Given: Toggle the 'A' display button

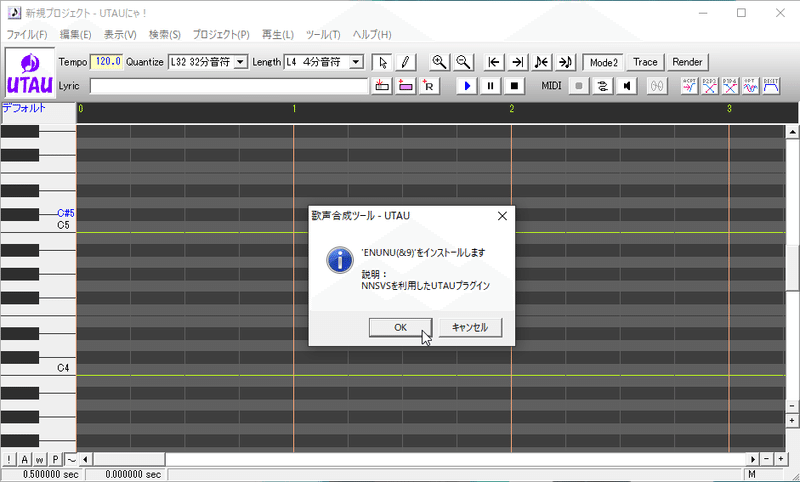Looking at the screenshot, I should click(24, 459).
